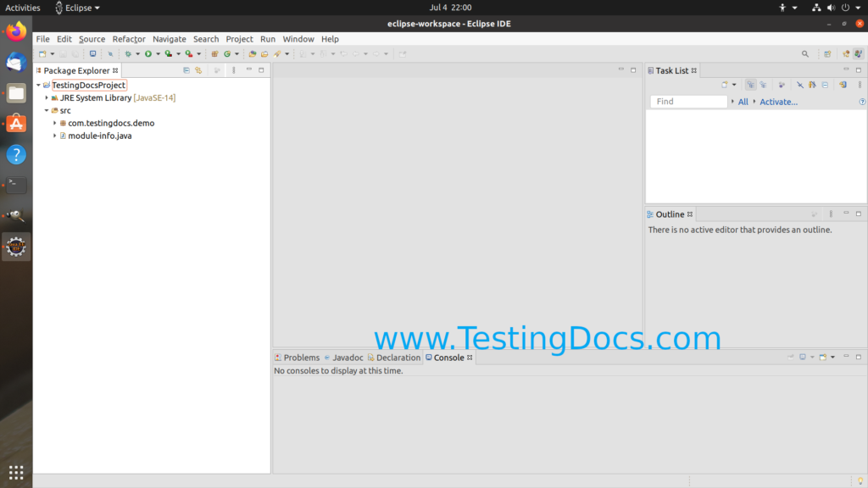Click the Coverage run icon
This screenshot has width=868, height=488.
169,53
